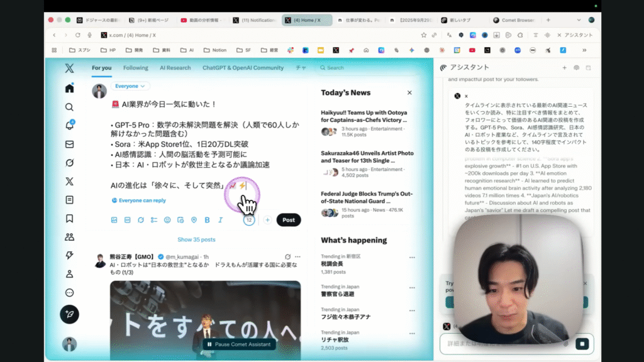Toggle bold formatting in the composer
The width and height of the screenshot is (644, 362).
pyautogui.click(x=207, y=220)
